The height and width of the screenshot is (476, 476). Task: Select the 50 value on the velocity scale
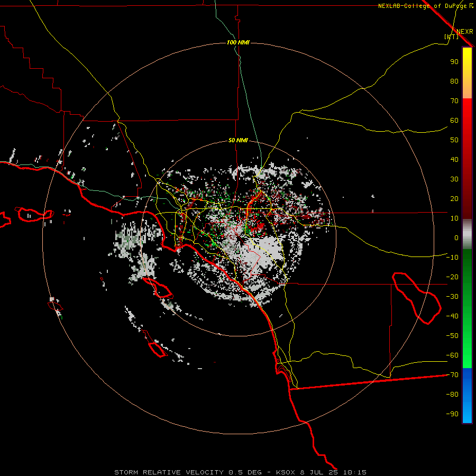pyautogui.click(x=454, y=140)
